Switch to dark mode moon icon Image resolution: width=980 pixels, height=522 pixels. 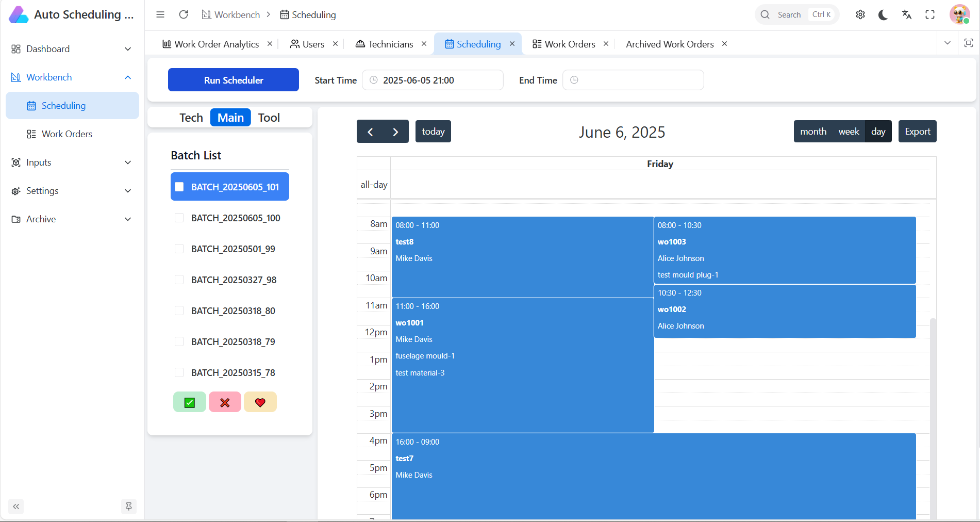pos(883,14)
